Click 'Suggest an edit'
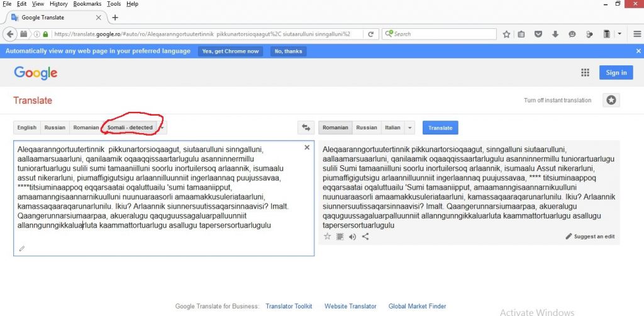The height and width of the screenshot is (316, 644). pos(590,236)
